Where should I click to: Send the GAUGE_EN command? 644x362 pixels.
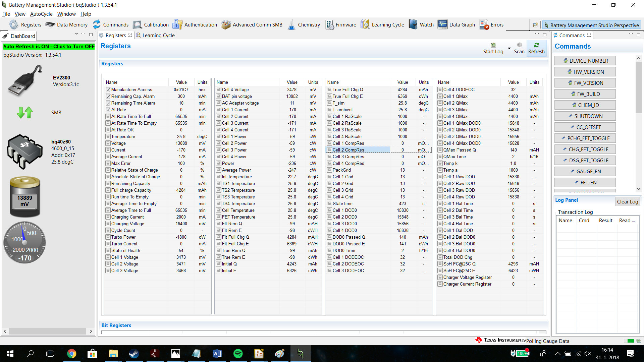(x=585, y=171)
